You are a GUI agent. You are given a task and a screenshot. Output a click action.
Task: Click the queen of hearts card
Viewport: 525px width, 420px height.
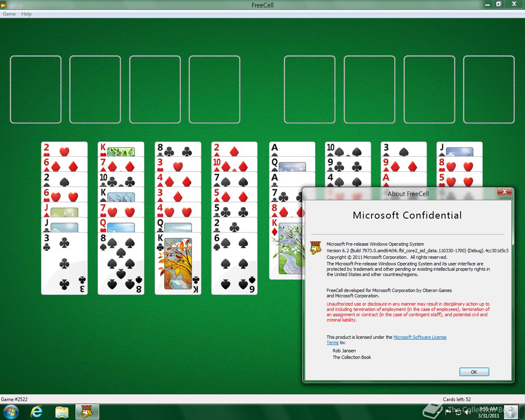121,225
